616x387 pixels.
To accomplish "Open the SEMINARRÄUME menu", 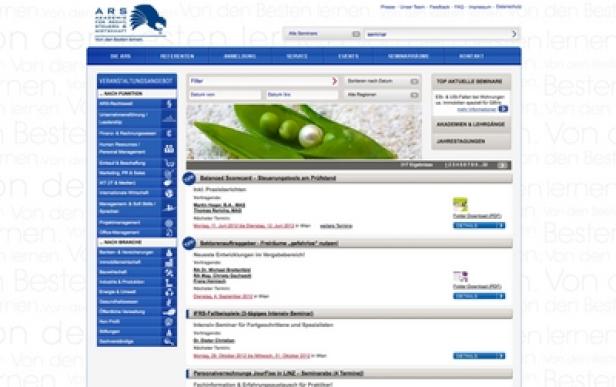I will tap(408, 57).
